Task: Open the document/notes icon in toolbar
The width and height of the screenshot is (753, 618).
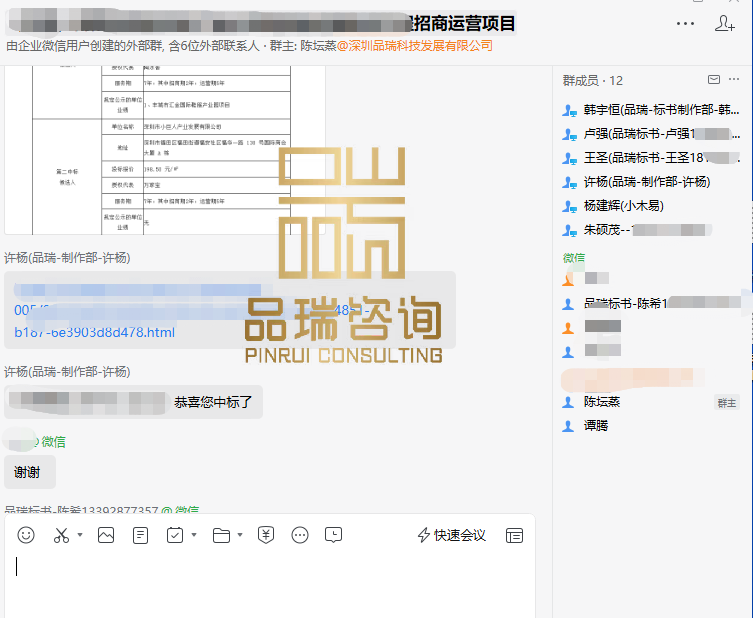Action: tap(140, 535)
